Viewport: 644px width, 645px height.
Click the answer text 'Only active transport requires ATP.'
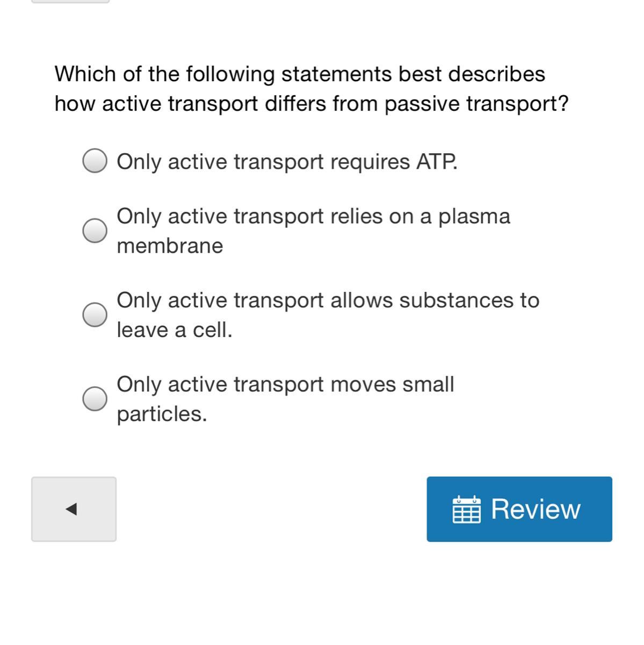tap(287, 162)
